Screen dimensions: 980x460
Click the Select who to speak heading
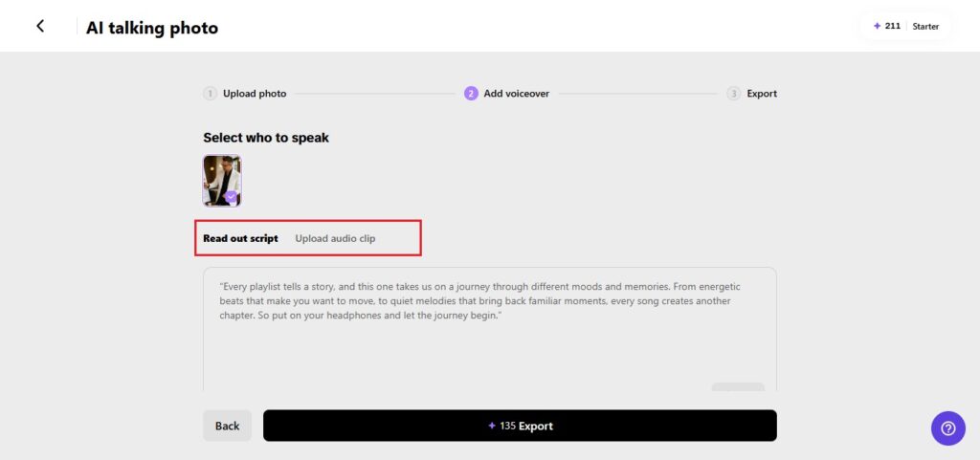[266, 138]
